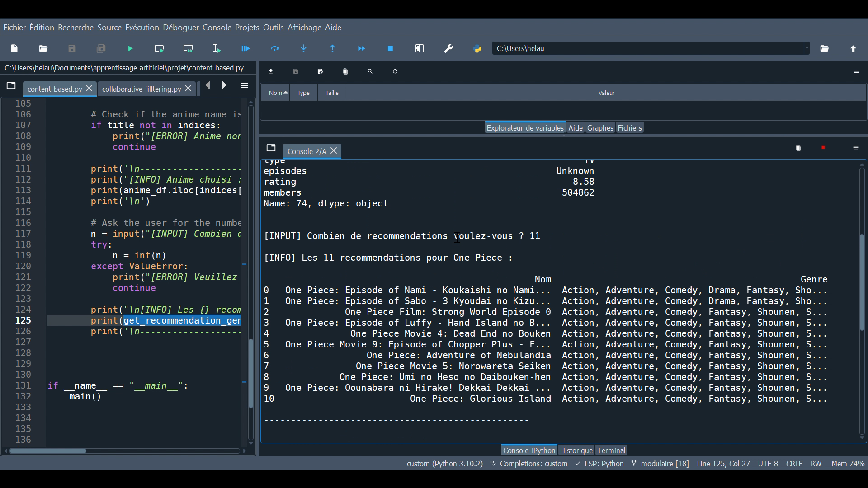This screenshot has width=868, height=488.
Task: Open the Affichage menu
Action: (x=305, y=28)
